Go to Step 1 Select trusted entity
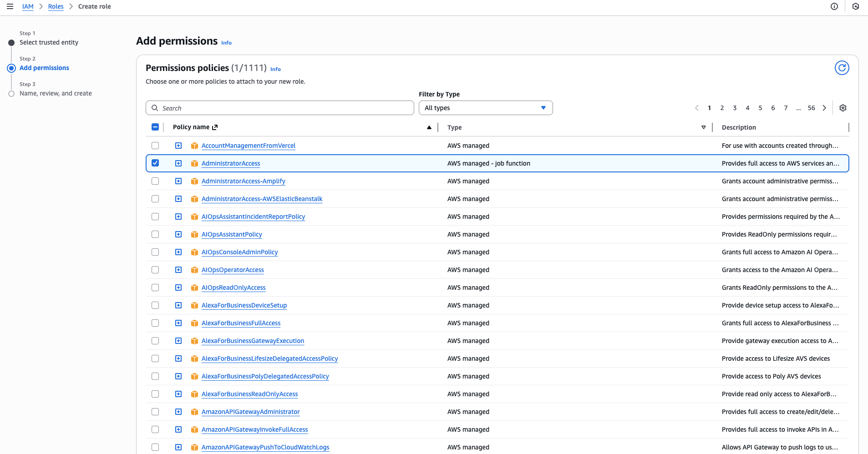The image size is (868, 454). pyautogui.click(x=49, y=42)
